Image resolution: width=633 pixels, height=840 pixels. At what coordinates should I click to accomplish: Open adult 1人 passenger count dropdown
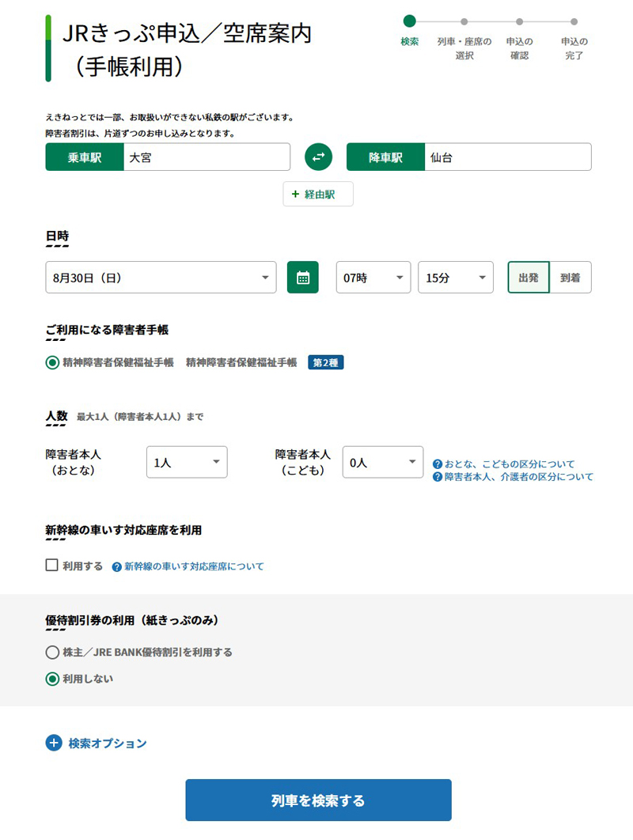coord(187,462)
